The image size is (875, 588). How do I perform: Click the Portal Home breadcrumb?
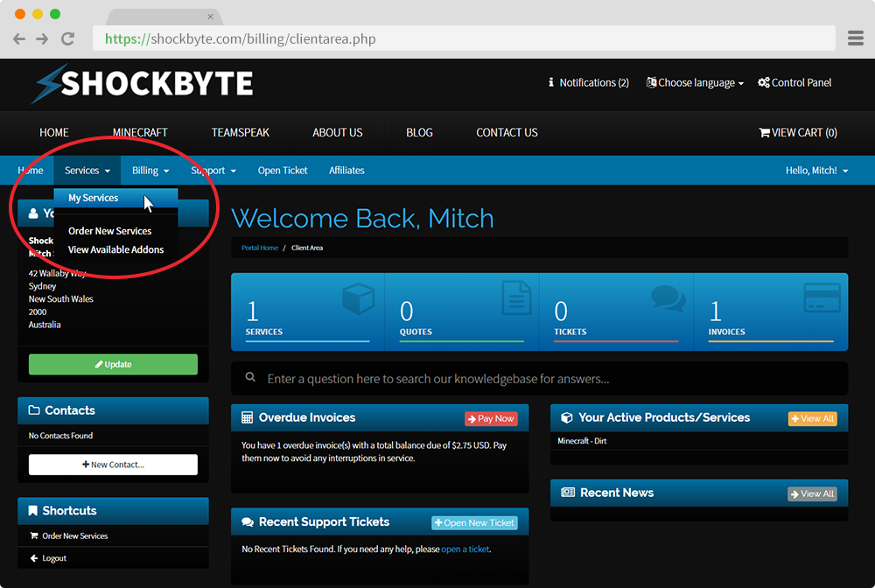click(x=260, y=248)
